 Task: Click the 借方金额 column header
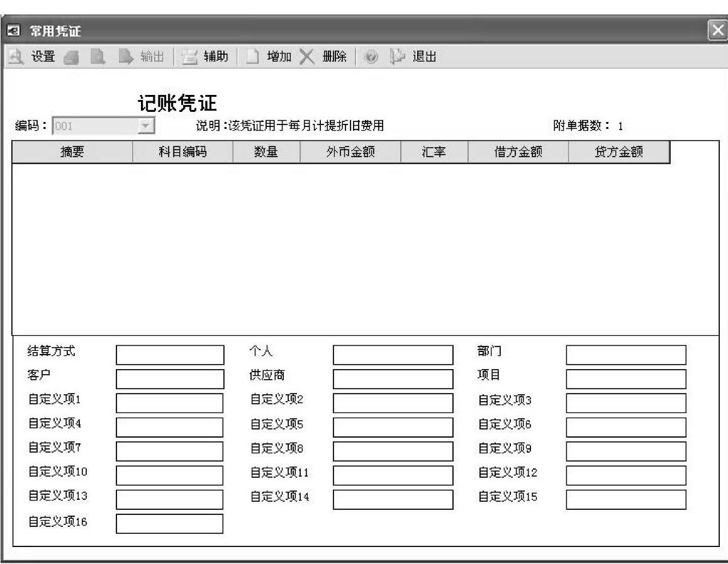click(518, 152)
